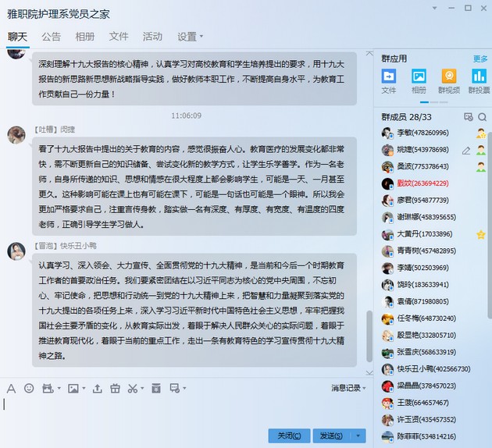492x448 pixels.
Task: Switch to the 文件 files tab
Action: tap(119, 37)
